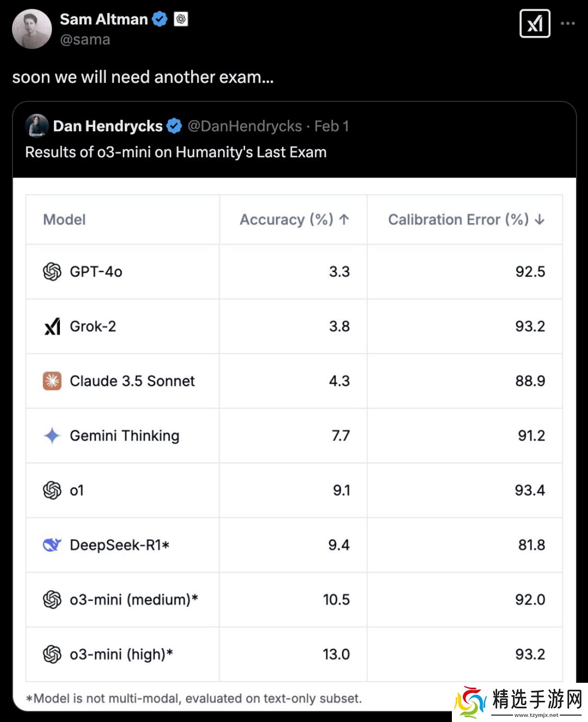Click the Sam Altman display name
588x722 pixels.
point(103,20)
